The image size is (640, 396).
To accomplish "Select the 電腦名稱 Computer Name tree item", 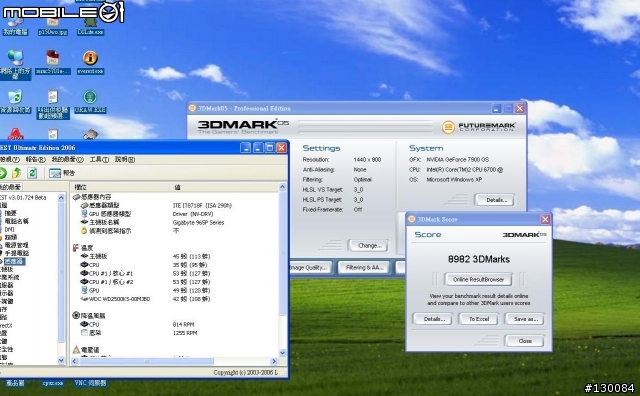I will (17, 221).
